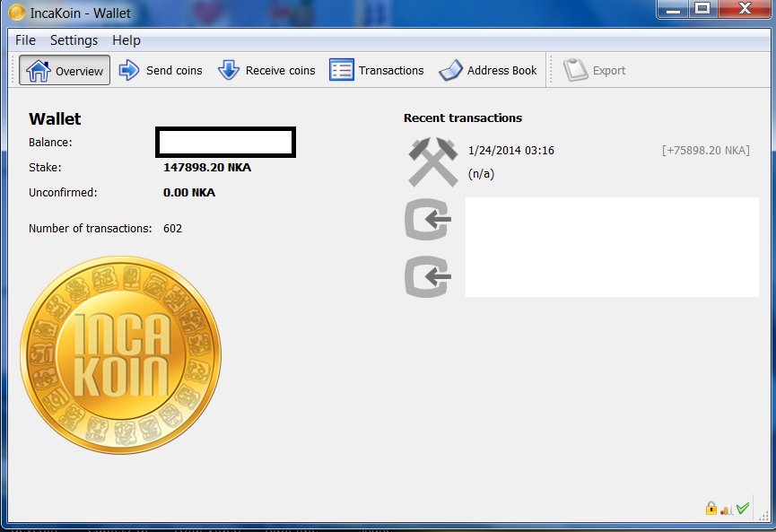Viewport: 776px width, 532px height.
Task: Click the green checkmark sync status icon
Action: [x=742, y=509]
